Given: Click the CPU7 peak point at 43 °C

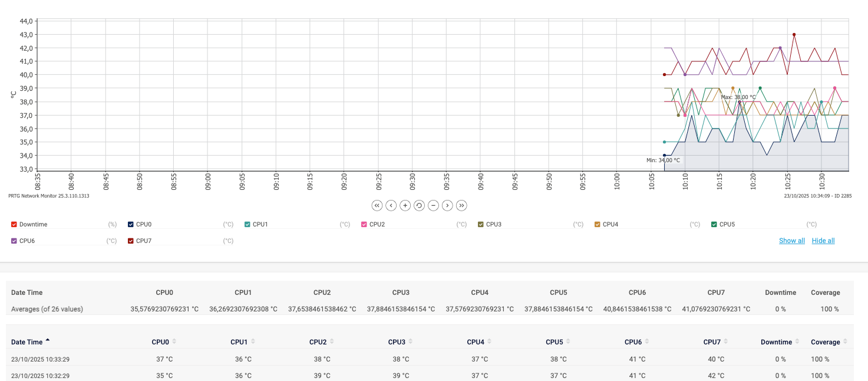Looking at the screenshot, I should (x=794, y=35).
